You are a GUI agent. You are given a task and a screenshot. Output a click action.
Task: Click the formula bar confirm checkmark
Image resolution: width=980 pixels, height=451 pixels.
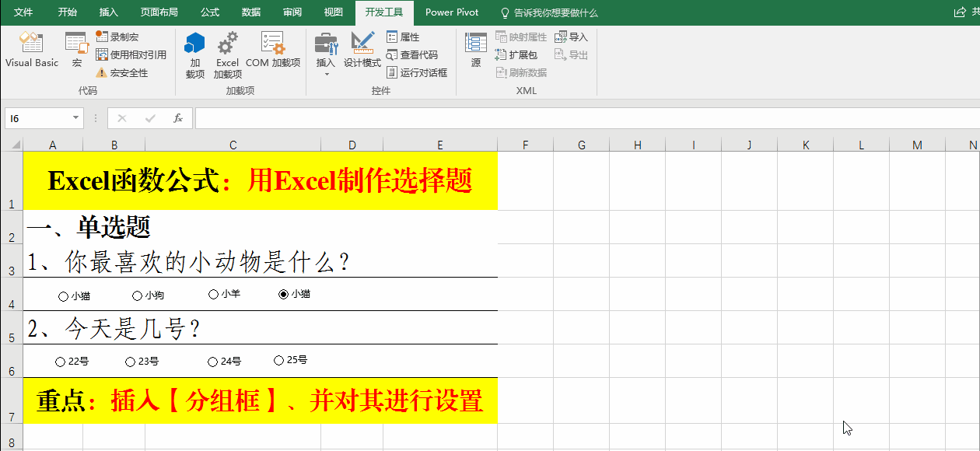150,118
